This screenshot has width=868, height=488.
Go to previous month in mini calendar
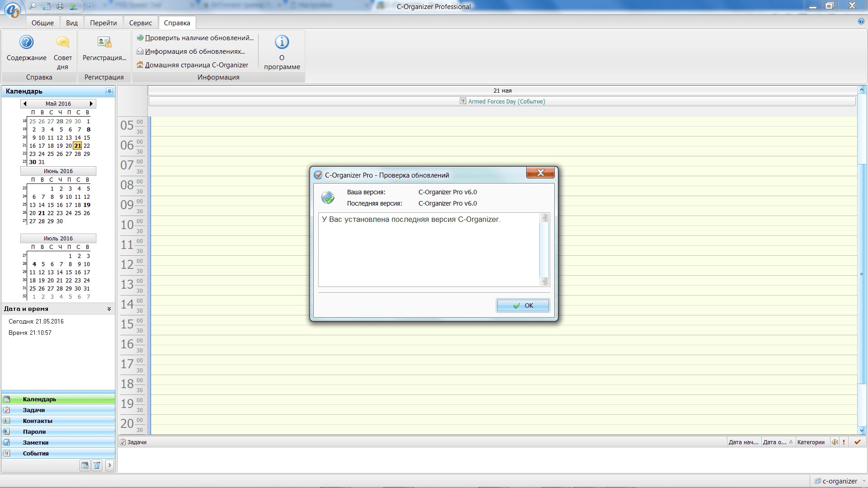25,103
